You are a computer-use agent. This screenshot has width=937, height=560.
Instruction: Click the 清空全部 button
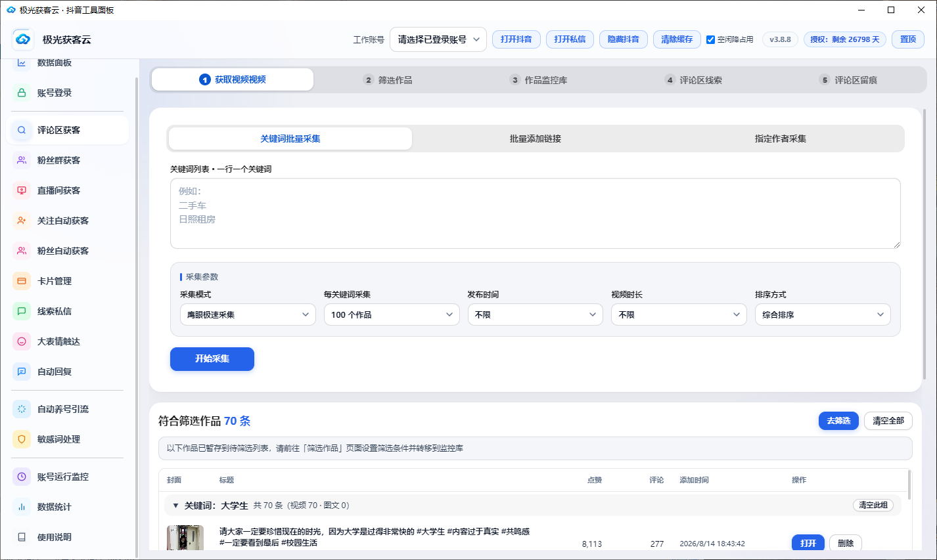point(888,421)
